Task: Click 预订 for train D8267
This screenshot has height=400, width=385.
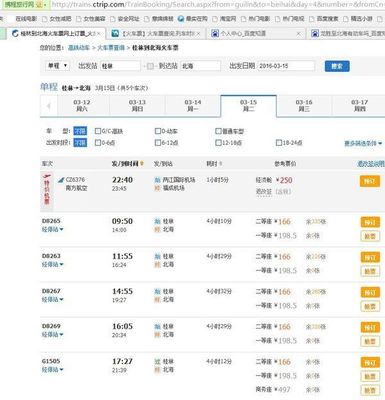Action: coord(370,292)
